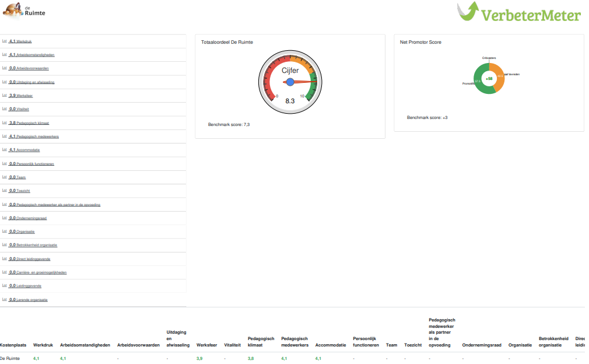This screenshot has height=364, width=589.
Task: Click the chart icon beside Werksfeer
Action: [x=5, y=96]
